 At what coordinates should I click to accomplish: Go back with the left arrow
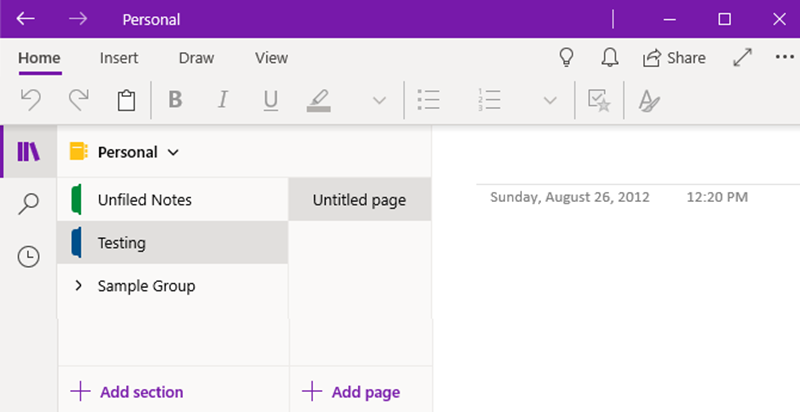click(x=26, y=19)
